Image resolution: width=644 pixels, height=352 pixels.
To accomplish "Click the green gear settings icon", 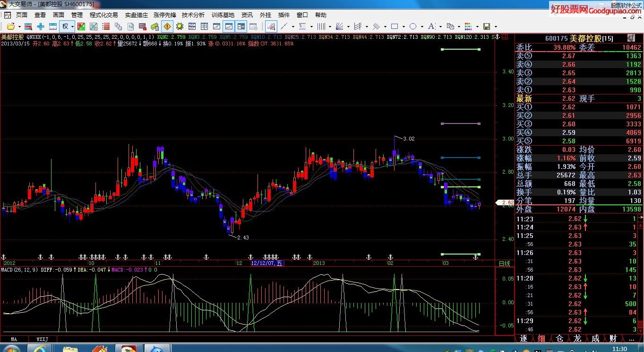I will [180, 26].
